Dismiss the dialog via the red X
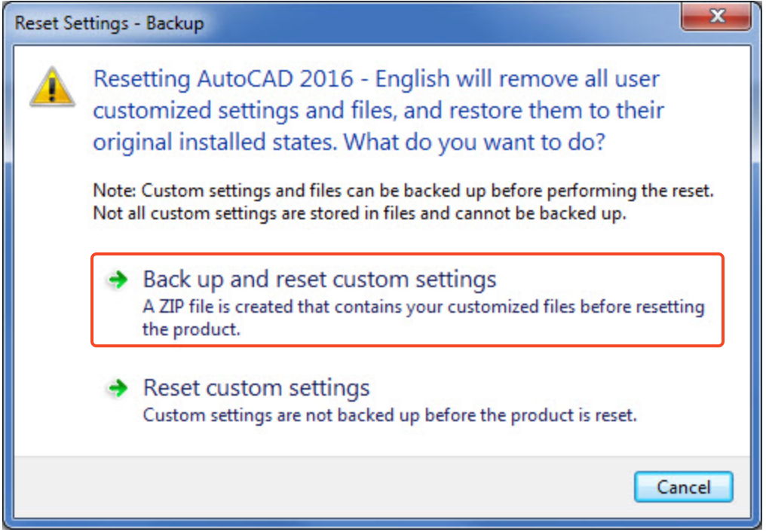Viewport: 766px width, 532px height. coord(715,15)
